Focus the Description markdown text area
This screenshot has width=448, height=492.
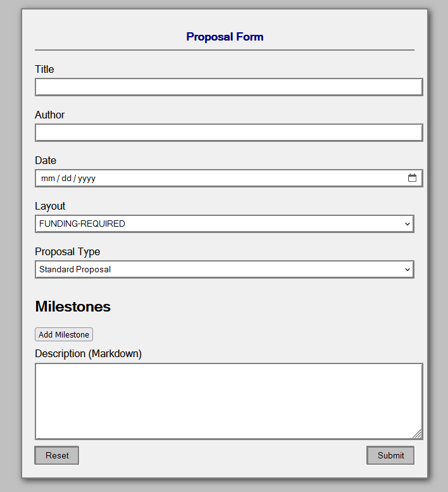(x=228, y=401)
